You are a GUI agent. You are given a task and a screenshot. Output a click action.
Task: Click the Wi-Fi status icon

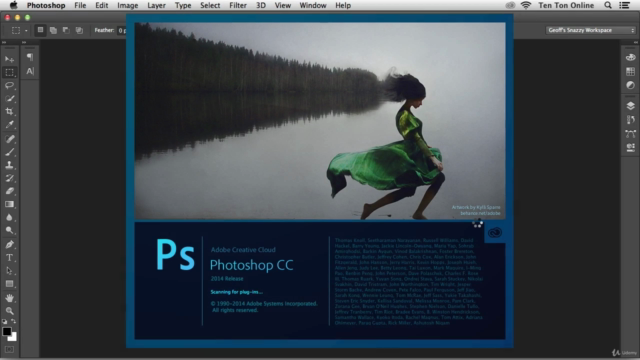coord(526,5)
